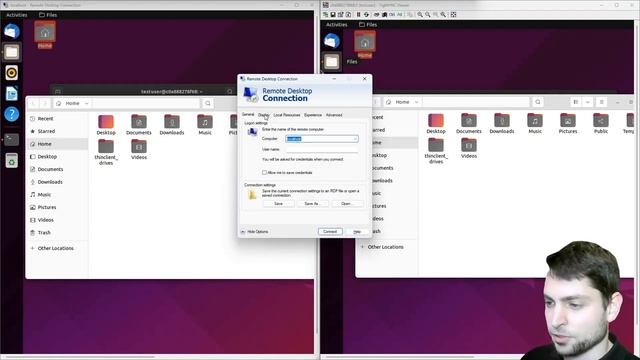Click search icon in RDP window file manager
The image size is (640, 360).
click(208, 103)
